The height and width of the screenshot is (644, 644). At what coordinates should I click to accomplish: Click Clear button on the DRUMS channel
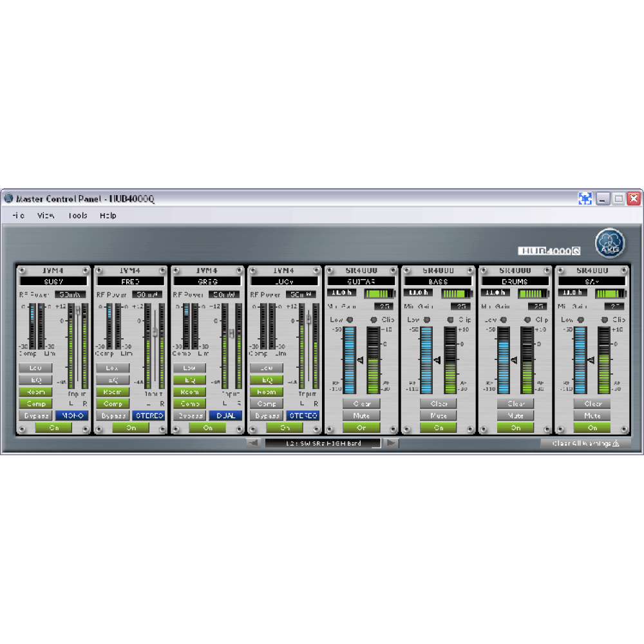(x=515, y=404)
